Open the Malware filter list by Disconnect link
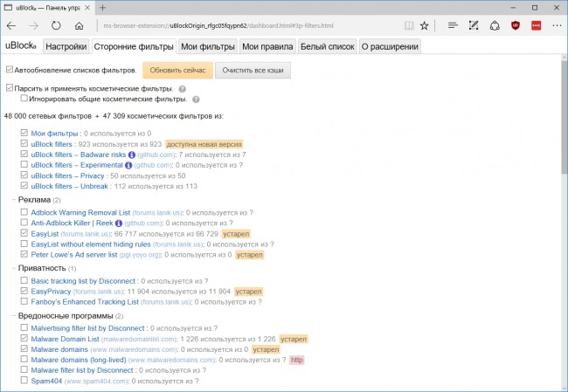568x392 pixels. 82,371
